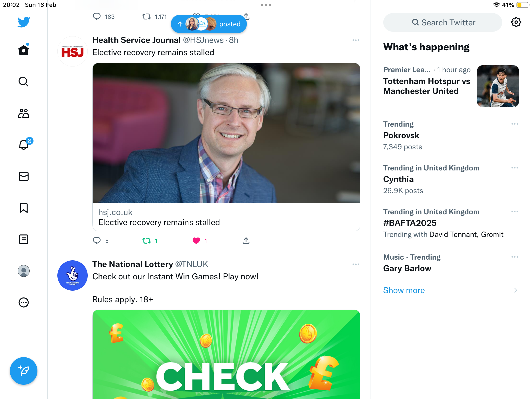Open the green CHECK lottery ad image
This screenshot has height=399, width=532.
226,354
